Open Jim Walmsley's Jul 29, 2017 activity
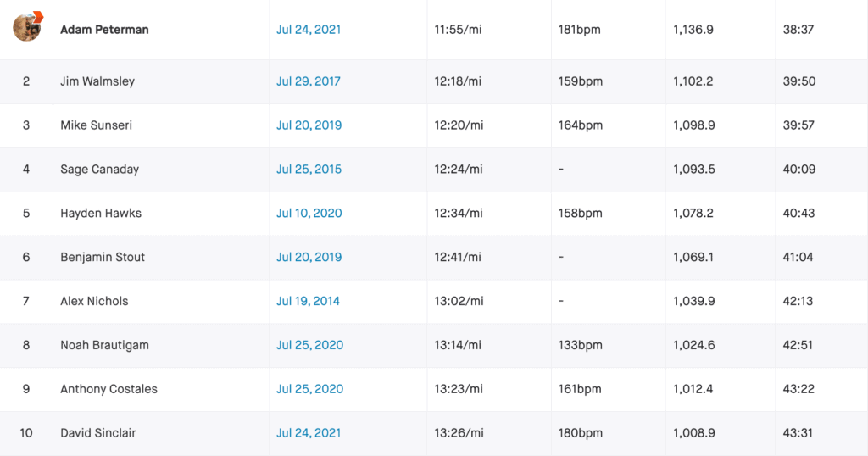868x456 pixels. [x=309, y=81]
